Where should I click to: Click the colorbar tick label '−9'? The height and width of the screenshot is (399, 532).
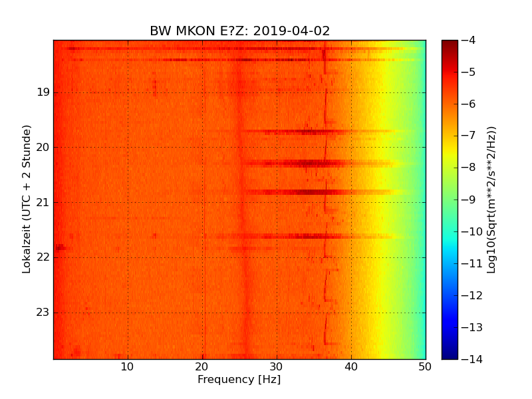(469, 199)
